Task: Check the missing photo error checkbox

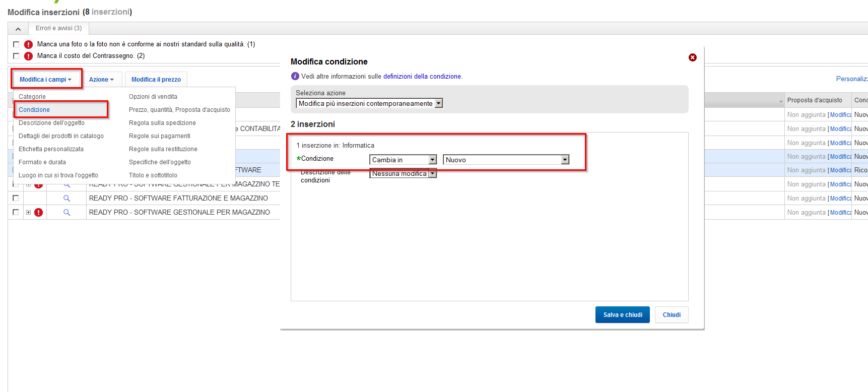Action: click(16, 44)
